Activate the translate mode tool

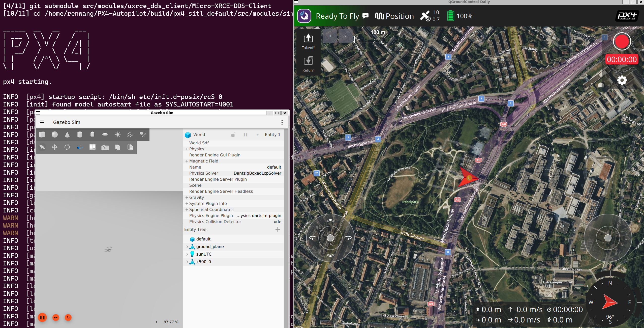point(55,147)
